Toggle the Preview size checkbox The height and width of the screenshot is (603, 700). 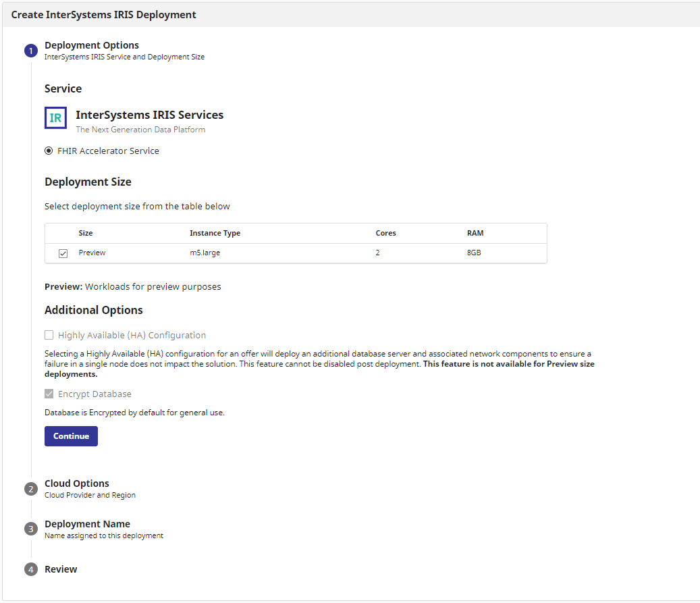coord(63,253)
